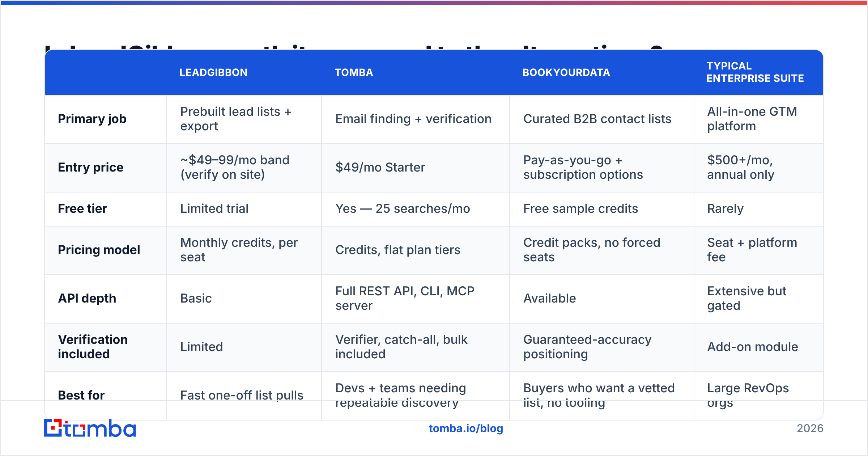The height and width of the screenshot is (456, 868).
Task: Click the $500+/mo annual only cell
Action: tap(740, 167)
